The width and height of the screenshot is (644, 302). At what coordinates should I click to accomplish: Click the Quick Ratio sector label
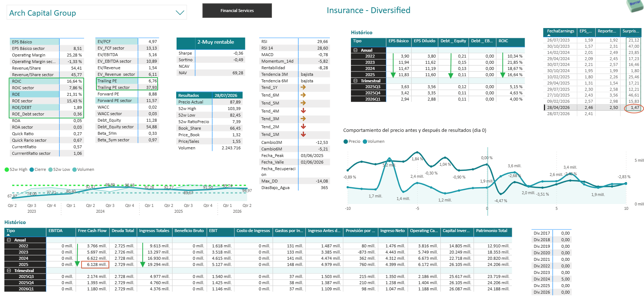[29, 140]
